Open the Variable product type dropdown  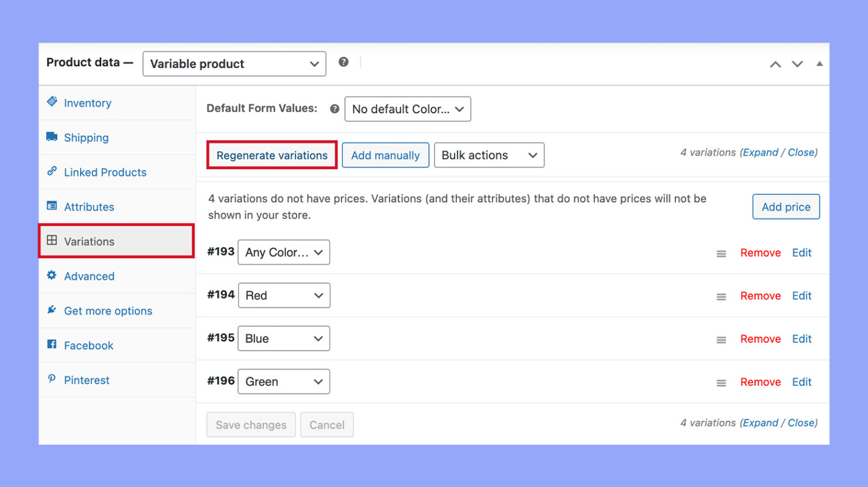coord(234,64)
